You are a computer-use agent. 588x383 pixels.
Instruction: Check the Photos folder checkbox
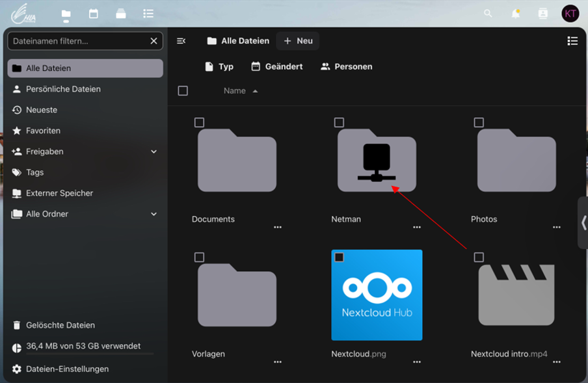pos(479,122)
